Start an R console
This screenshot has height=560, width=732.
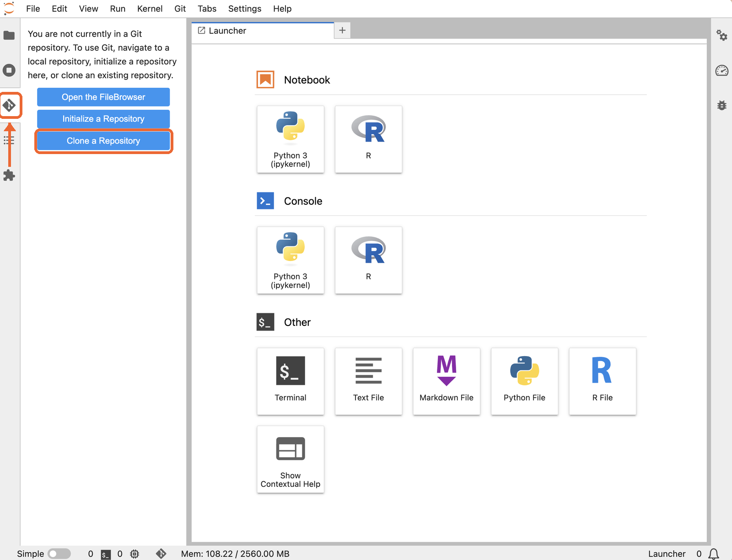coord(368,260)
